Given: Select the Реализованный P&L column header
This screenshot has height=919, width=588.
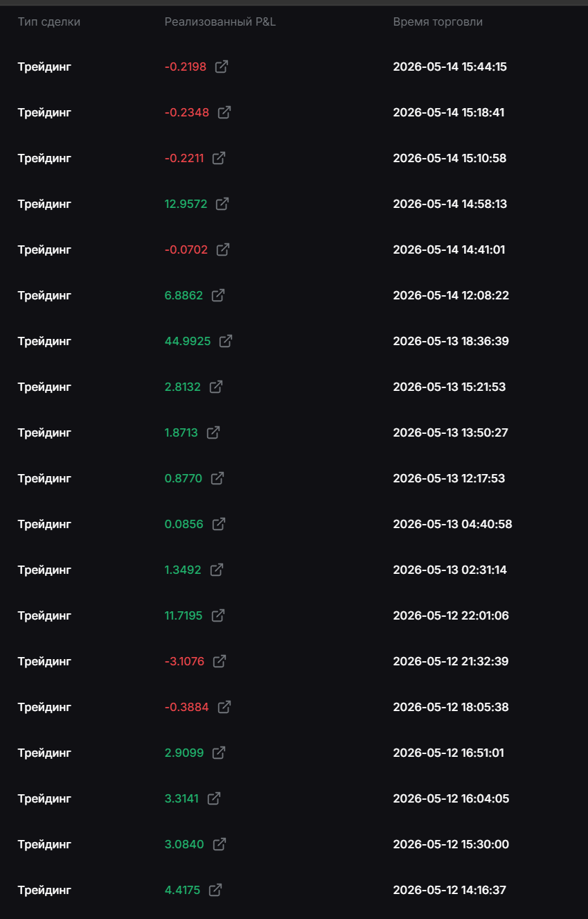Looking at the screenshot, I should pos(220,22).
